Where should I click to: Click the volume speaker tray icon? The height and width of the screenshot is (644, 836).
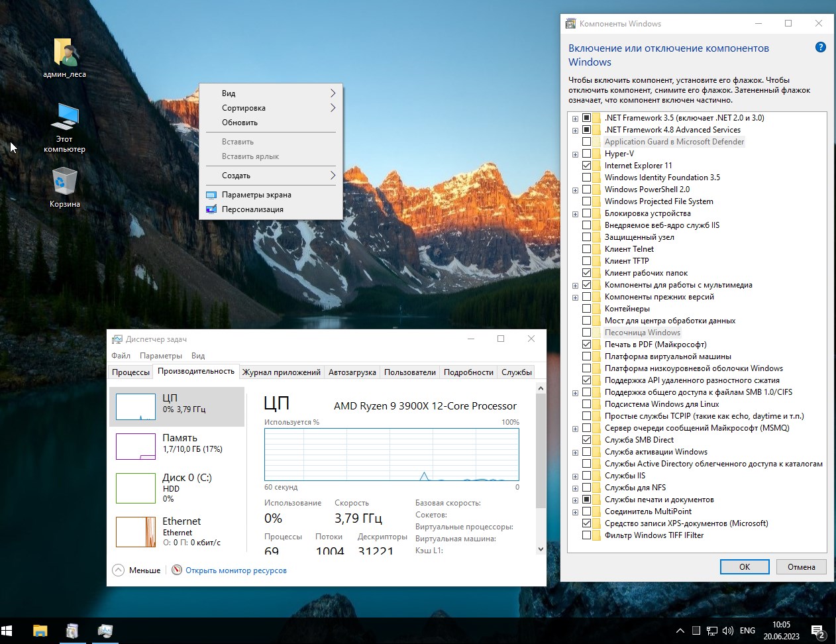coord(727,631)
